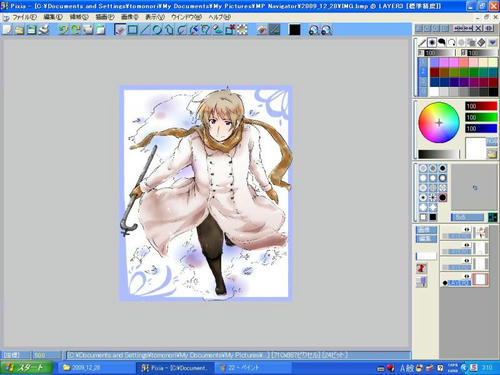
Task: Select the ellipse region tool
Action: [x=157, y=30]
